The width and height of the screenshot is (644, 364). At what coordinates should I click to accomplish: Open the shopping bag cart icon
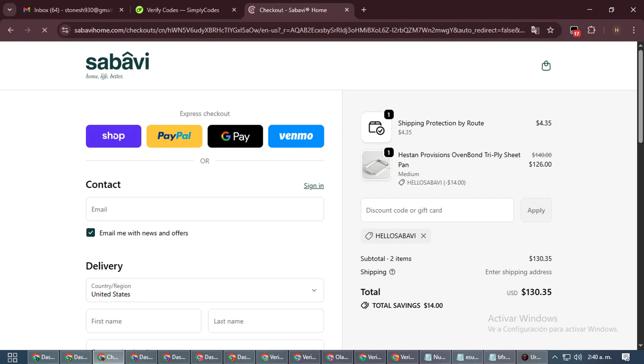coord(546,66)
